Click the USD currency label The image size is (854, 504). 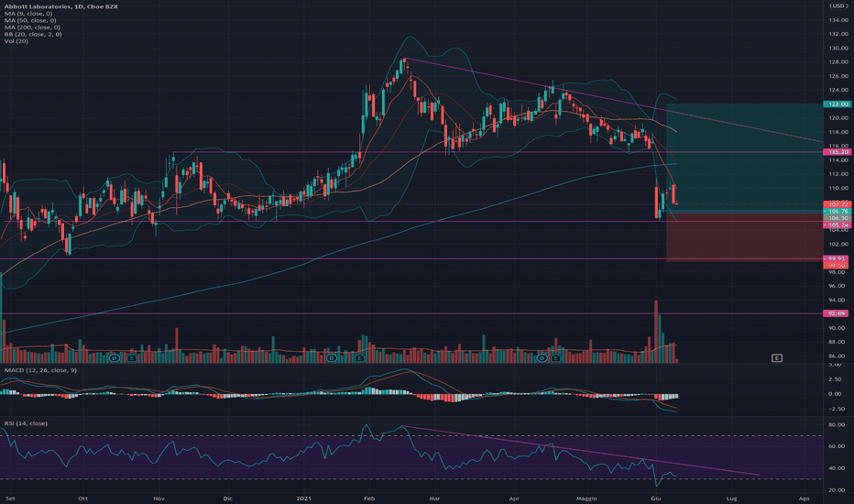pyautogui.click(x=838, y=6)
